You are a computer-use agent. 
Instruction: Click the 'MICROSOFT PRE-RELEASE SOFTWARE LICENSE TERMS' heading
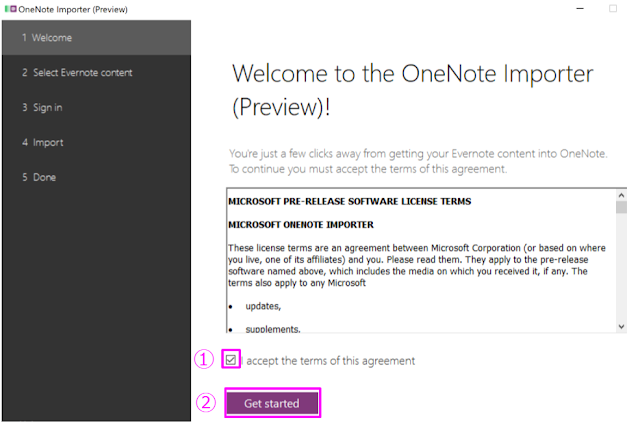[x=349, y=201]
